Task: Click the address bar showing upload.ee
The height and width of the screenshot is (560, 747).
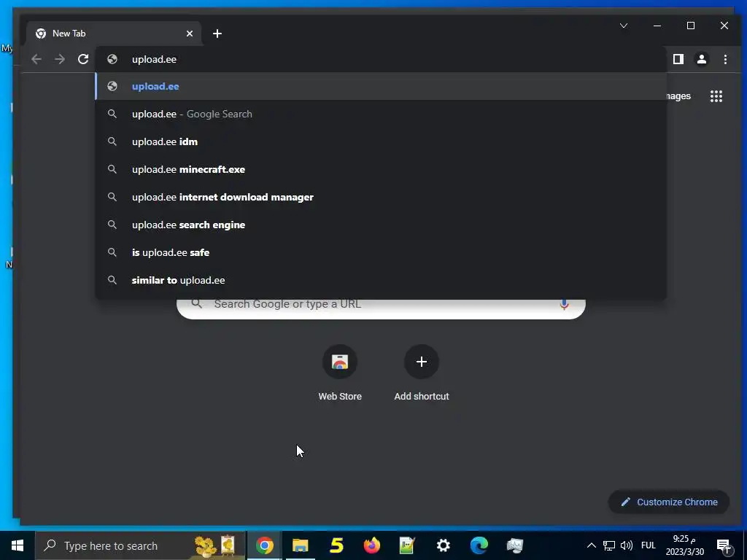Action: [x=381, y=59]
